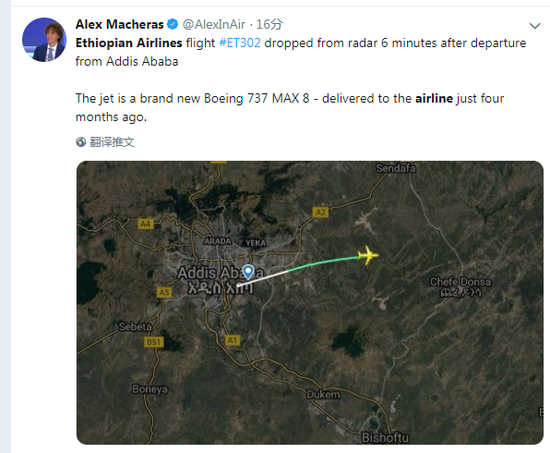The width and height of the screenshot is (550, 453).
Task: Click the A4 road badge on map
Action: point(146,224)
